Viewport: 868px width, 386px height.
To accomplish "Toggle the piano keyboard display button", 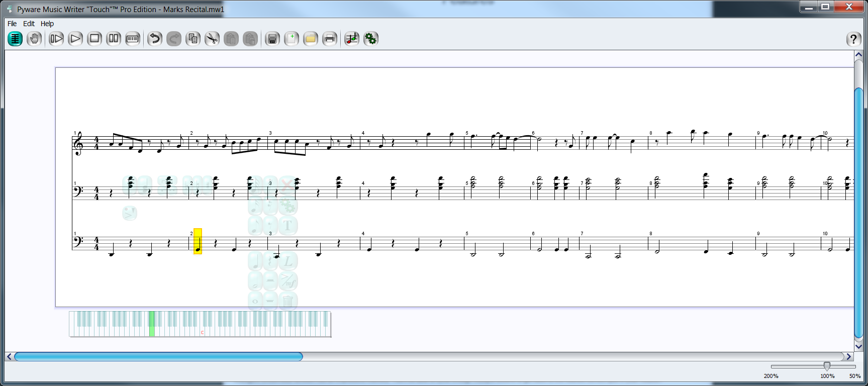I will click(133, 39).
